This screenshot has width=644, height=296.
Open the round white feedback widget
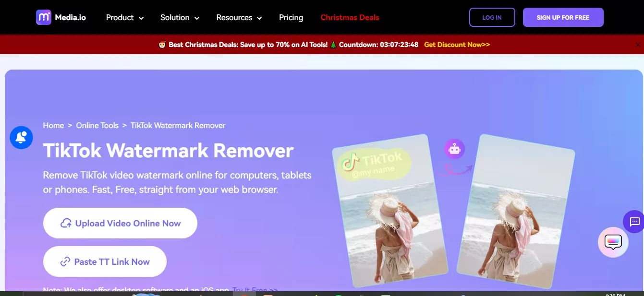[613, 242]
